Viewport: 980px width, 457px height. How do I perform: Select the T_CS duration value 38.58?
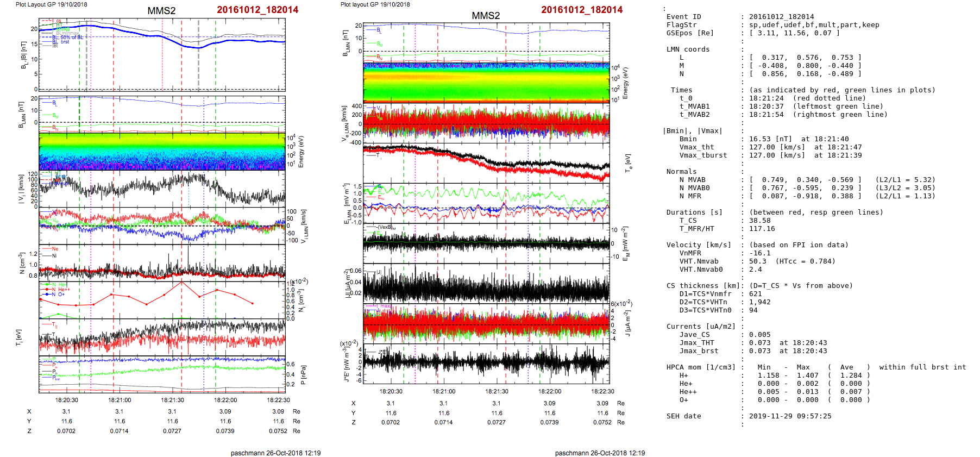(759, 221)
